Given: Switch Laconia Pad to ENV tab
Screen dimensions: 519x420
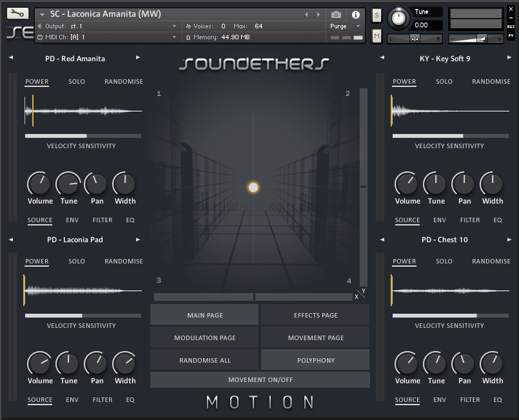Looking at the screenshot, I should pyautogui.click(x=72, y=399).
